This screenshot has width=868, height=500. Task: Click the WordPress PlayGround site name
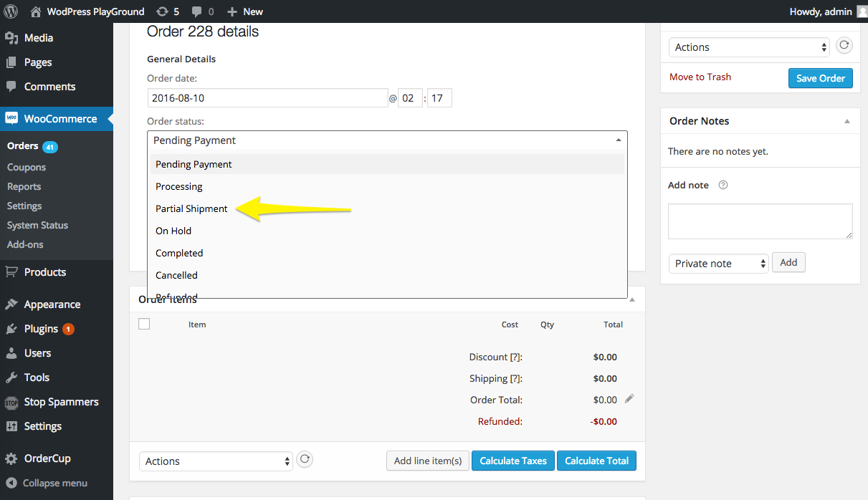click(x=95, y=11)
